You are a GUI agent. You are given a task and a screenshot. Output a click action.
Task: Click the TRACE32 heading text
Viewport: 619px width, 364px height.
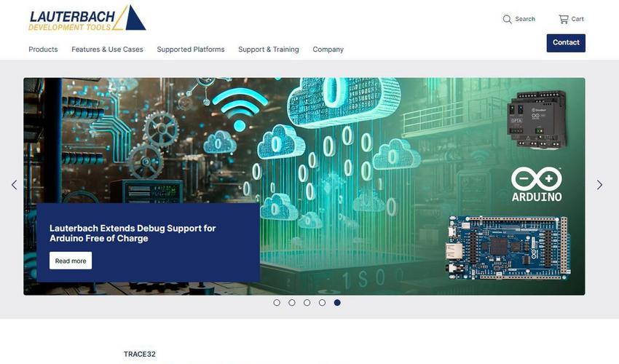[139, 354]
